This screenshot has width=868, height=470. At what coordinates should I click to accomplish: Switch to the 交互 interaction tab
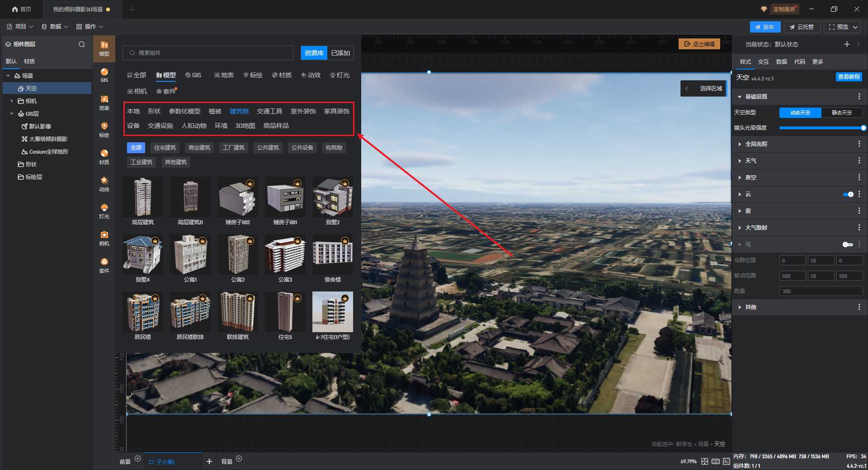click(x=763, y=62)
